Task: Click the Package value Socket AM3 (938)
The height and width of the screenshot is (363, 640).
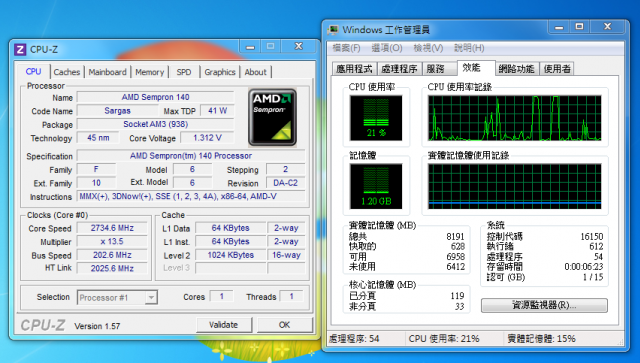Action: click(155, 124)
